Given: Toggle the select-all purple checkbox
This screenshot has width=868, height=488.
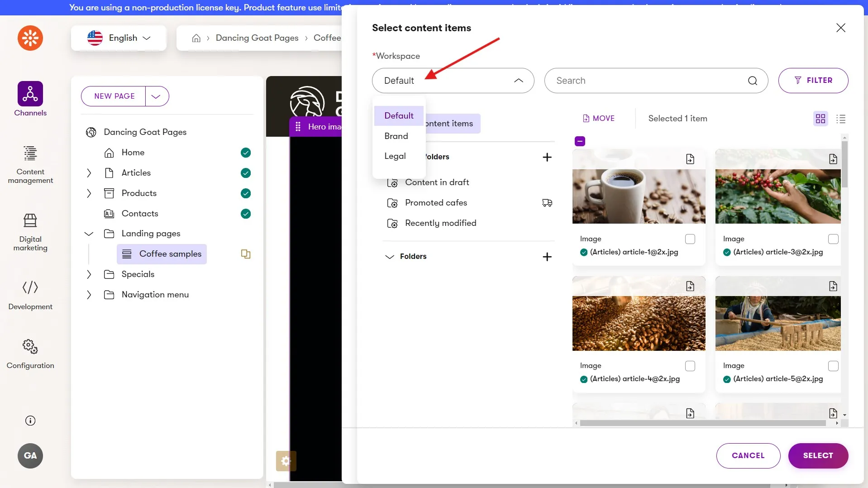Looking at the screenshot, I should point(580,141).
